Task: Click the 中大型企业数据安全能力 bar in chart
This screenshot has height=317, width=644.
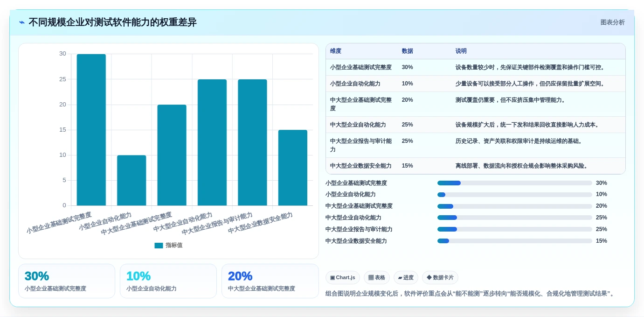Action: tap(293, 168)
